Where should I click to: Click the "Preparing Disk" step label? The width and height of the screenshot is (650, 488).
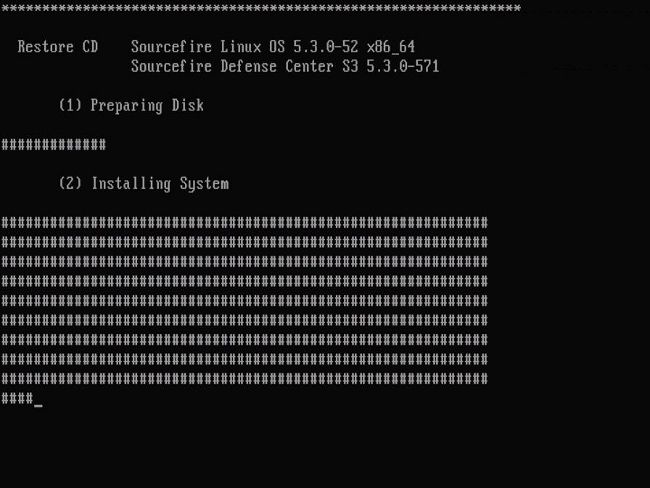[147, 105]
